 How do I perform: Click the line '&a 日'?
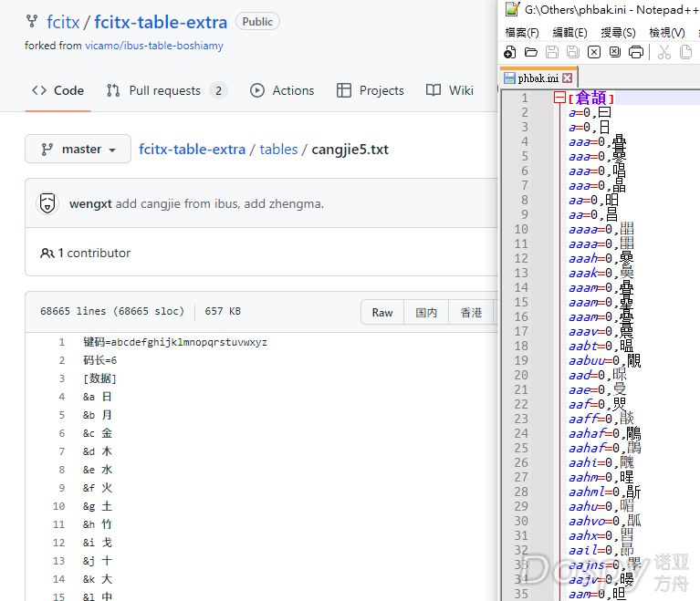[98, 397]
